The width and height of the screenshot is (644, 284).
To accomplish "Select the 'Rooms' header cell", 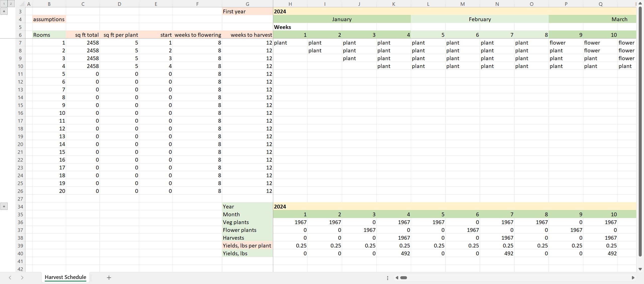I will tap(49, 35).
